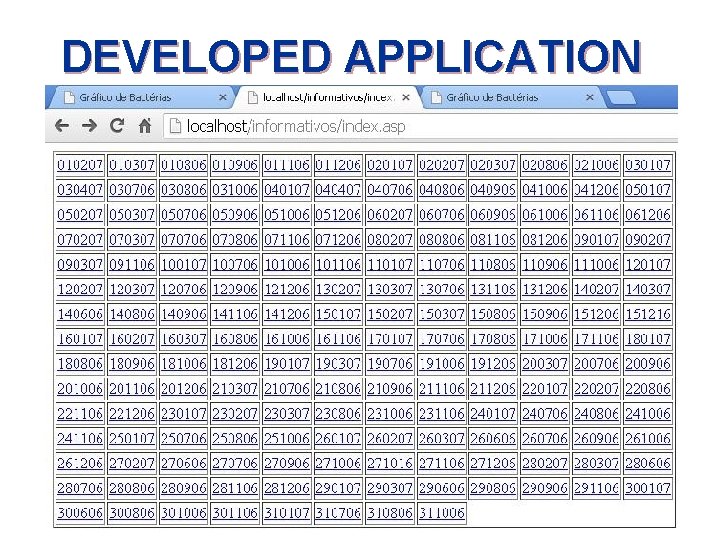Go back with the browser back arrow
720x540 pixels.
[x=62, y=125]
